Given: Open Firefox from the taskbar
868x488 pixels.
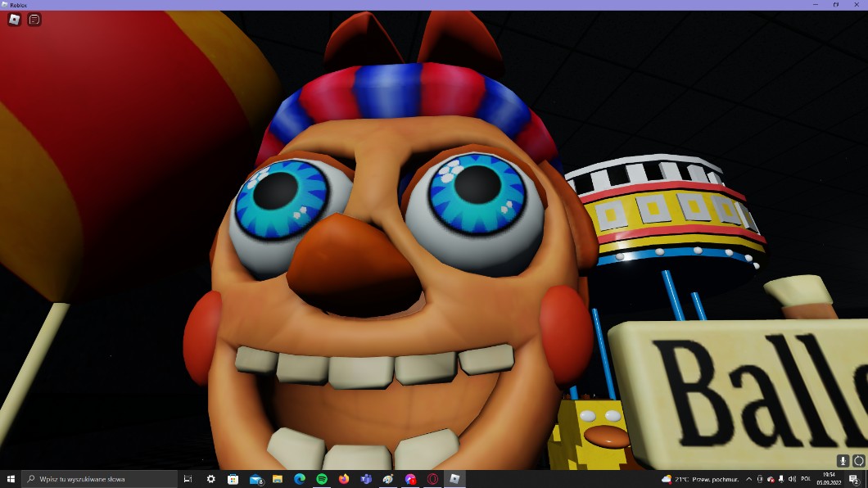Looking at the screenshot, I should 344,479.
